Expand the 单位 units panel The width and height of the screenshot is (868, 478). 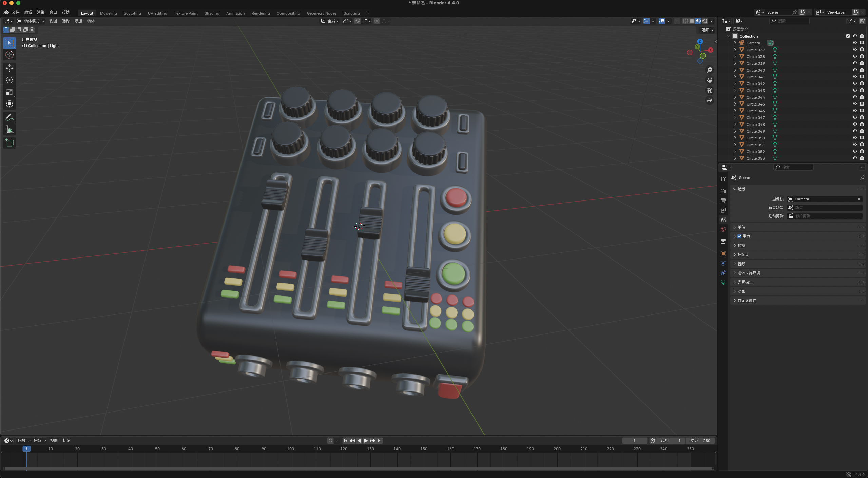[741, 227]
